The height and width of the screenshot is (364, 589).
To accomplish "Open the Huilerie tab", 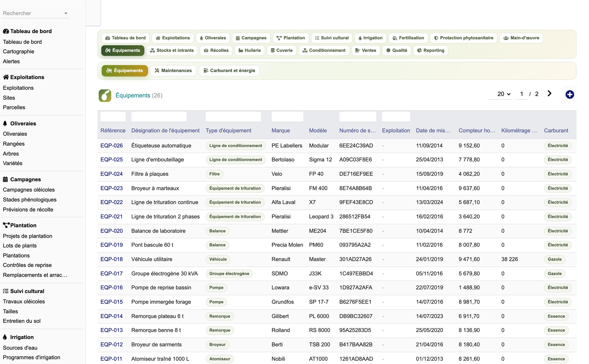I will click(x=250, y=50).
